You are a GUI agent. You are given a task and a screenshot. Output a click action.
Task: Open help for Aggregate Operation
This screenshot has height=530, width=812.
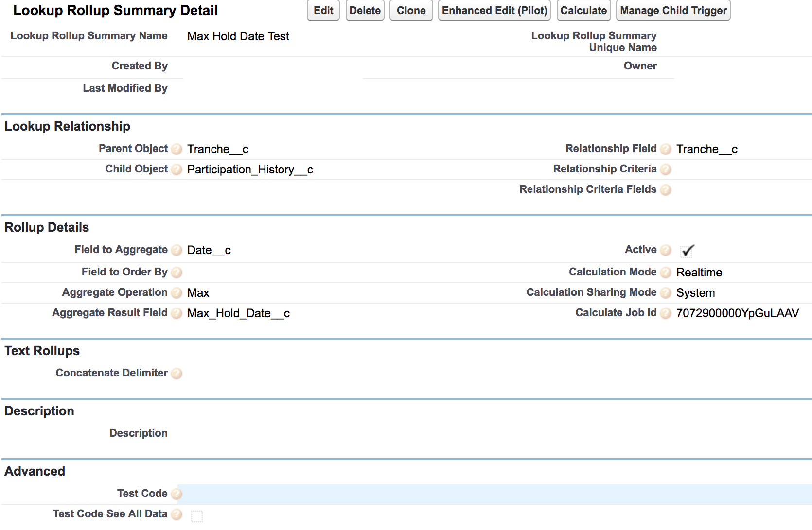pos(177,293)
